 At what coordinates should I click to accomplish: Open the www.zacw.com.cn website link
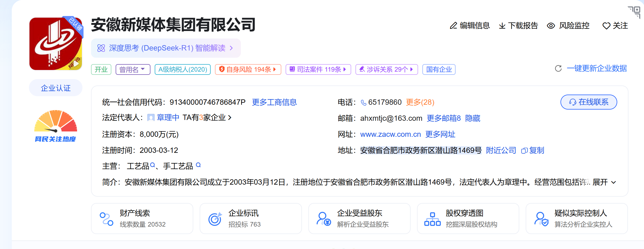[390, 134]
